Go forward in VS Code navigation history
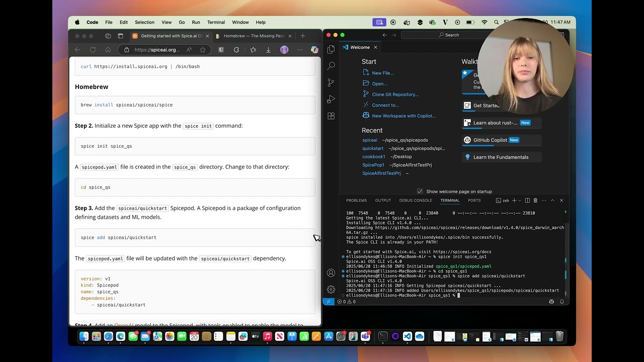 tap(394, 35)
